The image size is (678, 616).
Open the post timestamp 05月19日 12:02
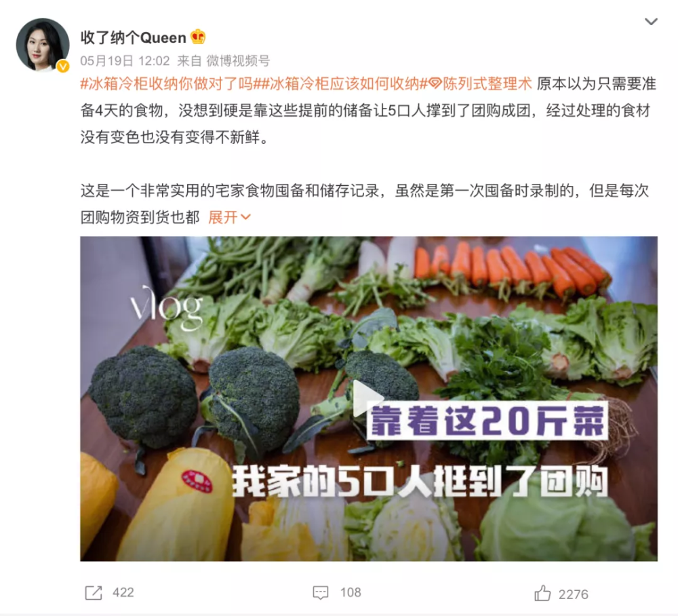point(125,60)
